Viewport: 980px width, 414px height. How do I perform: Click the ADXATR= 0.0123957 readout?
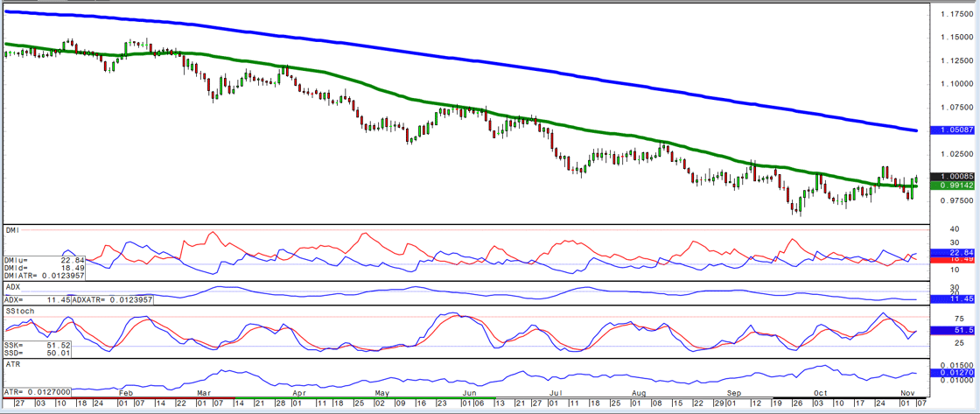(112, 300)
